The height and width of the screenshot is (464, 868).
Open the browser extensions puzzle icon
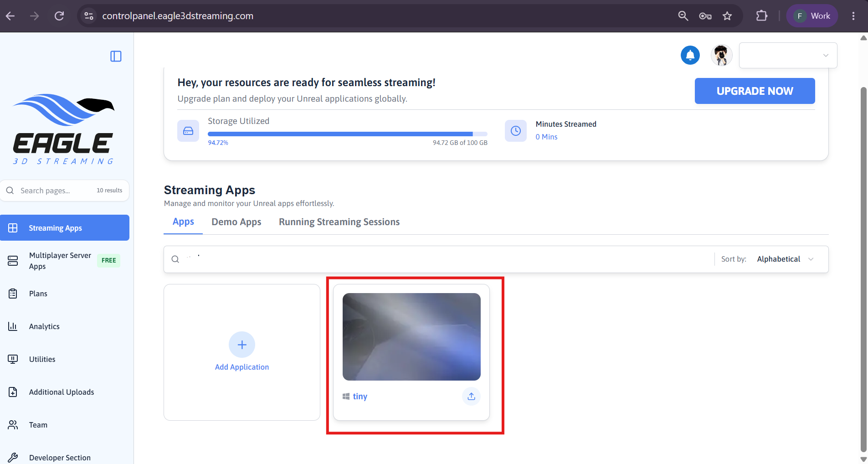761,16
